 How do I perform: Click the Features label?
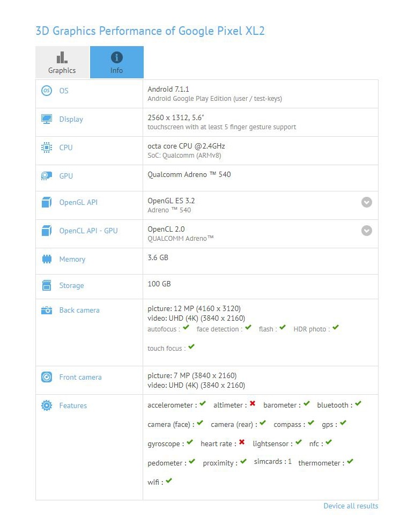click(x=73, y=405)
